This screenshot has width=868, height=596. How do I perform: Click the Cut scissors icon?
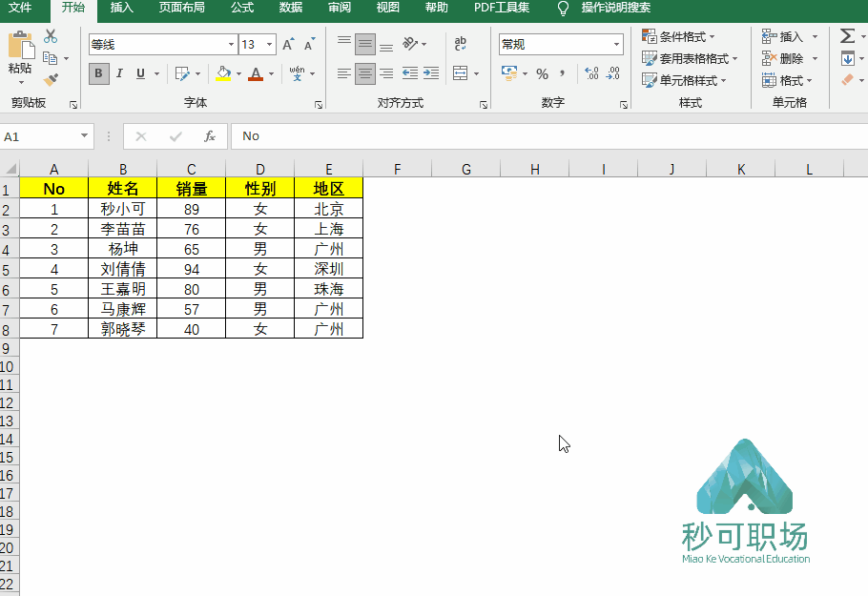point(51,36)
